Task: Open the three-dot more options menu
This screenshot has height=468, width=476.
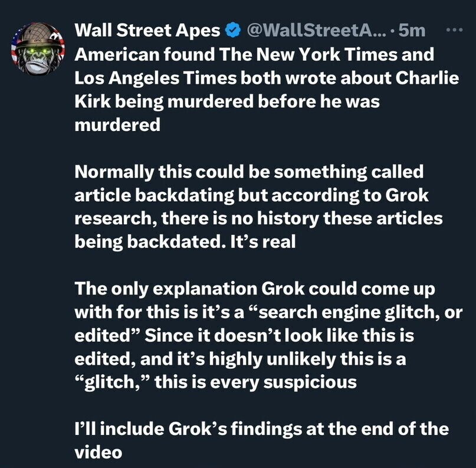Action: click(x=453, y=30)
